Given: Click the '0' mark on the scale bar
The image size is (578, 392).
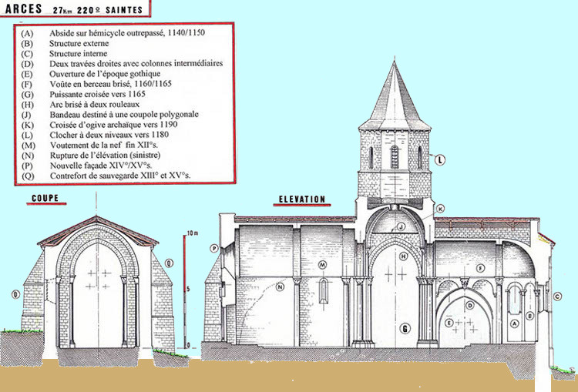Looking at the screenshot, I should [x=188, y=345].
